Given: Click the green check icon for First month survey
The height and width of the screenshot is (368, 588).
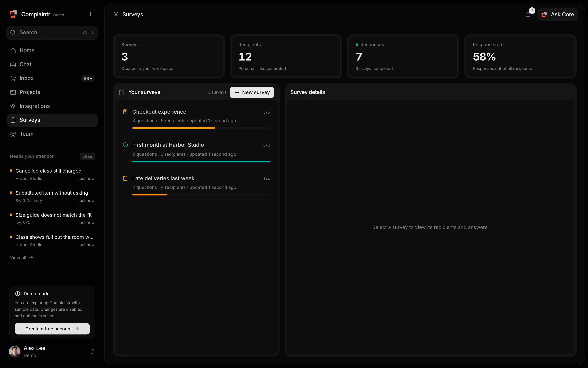Looking at the screenshot, I should pyautogui.click(x=125, y=145).
